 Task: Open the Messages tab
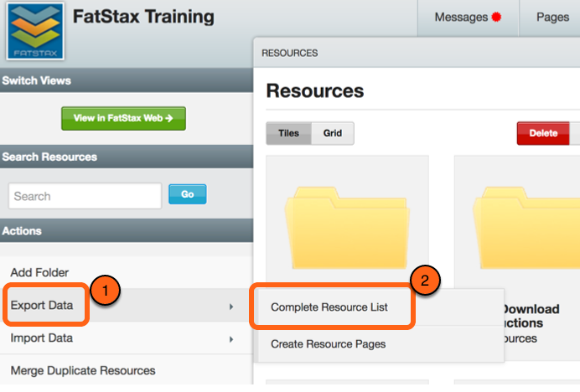[468, 18]
